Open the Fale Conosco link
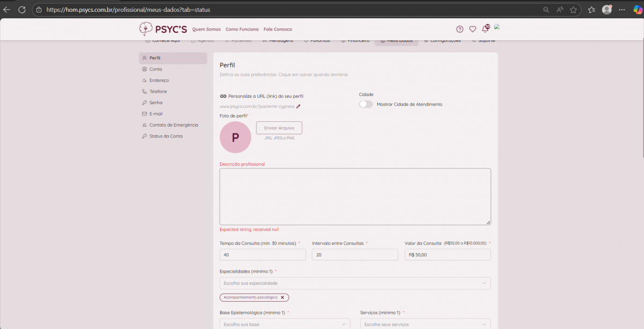 pyautogui.click(x=278, y=30)
